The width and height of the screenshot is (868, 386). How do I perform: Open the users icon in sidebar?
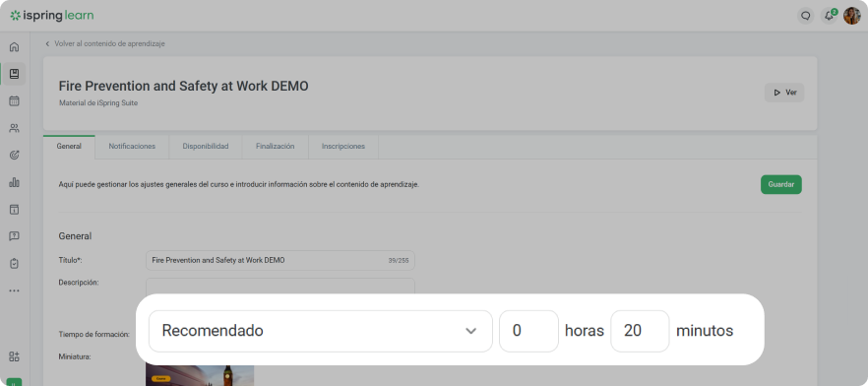tap(15, 128)
